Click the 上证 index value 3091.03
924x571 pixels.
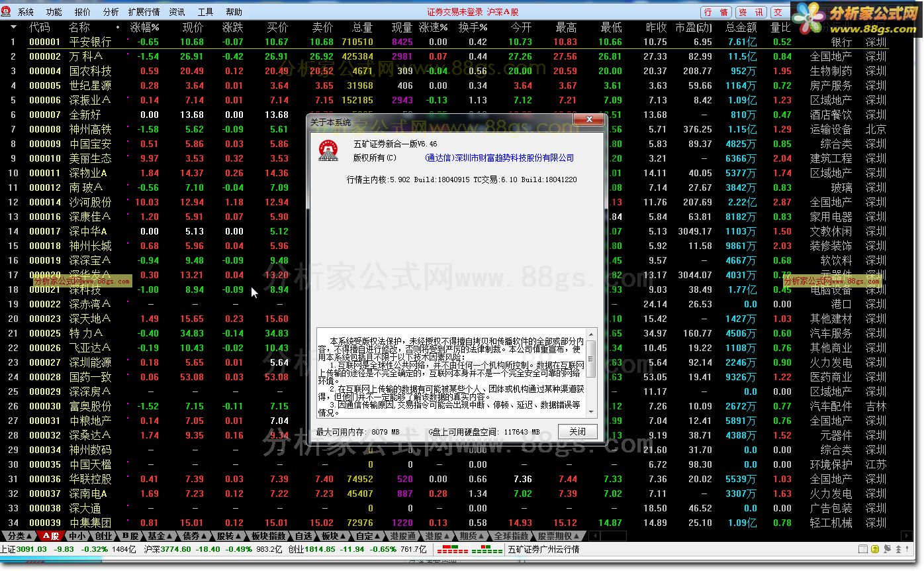(32, 549)
